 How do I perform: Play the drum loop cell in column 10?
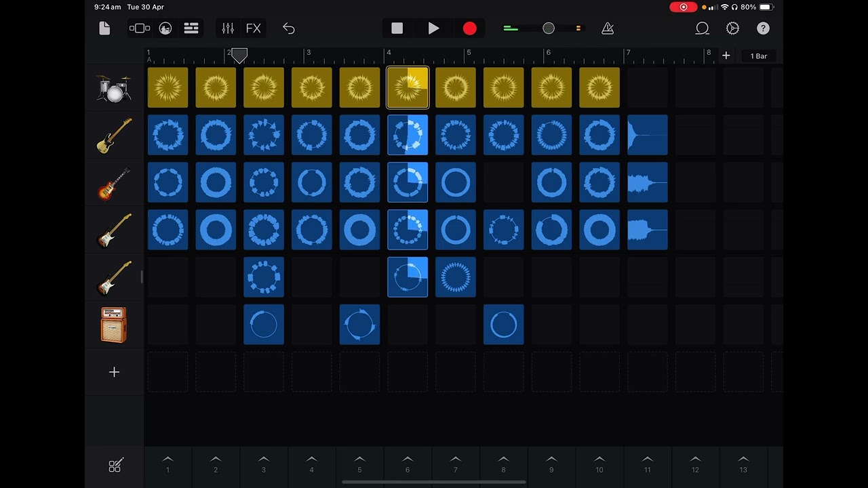599,87
